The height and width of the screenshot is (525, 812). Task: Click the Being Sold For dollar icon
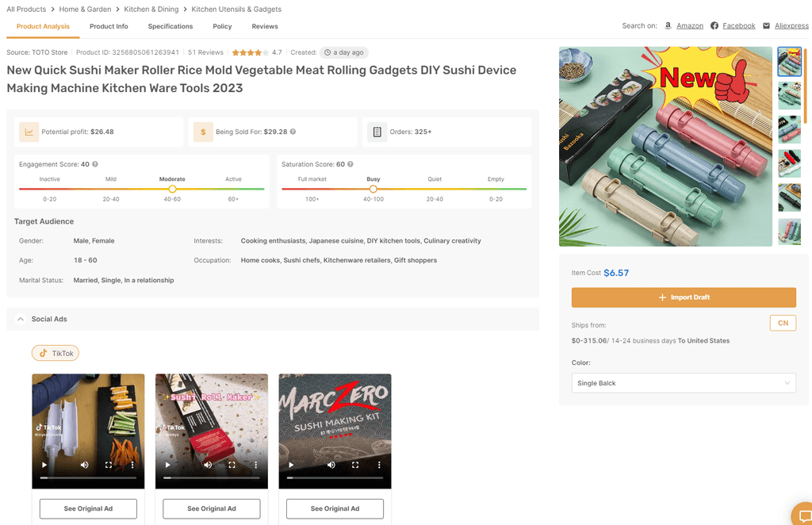pyautogui.click(x=203, y=132)
